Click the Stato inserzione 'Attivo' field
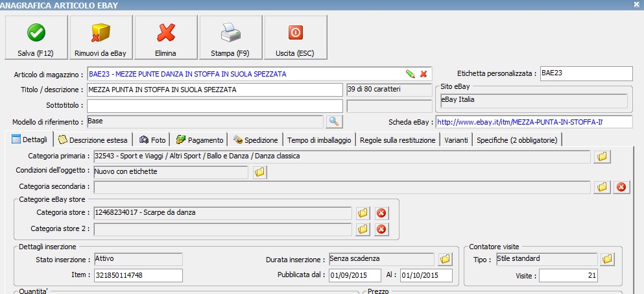Viewport: 644px width, 294px height. pyautogui.click(x=138, y=260)
